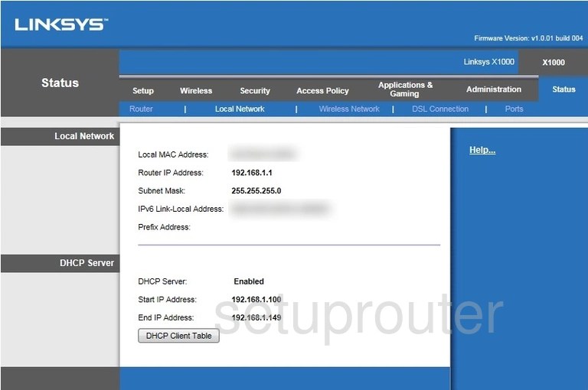Click the Start IP Address label

point(167,299)
